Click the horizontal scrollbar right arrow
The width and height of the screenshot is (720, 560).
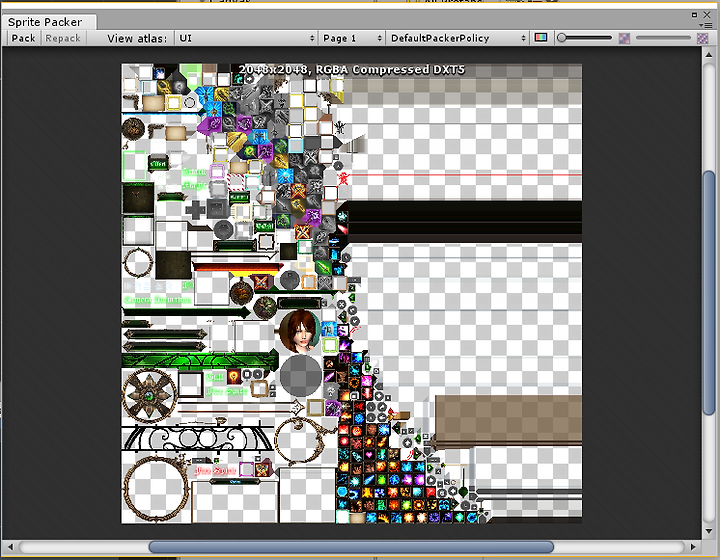point(693,547)
